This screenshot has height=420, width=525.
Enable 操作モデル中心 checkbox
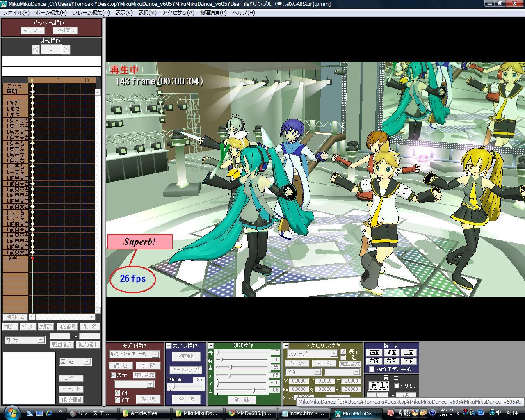[x=372, y=369]
